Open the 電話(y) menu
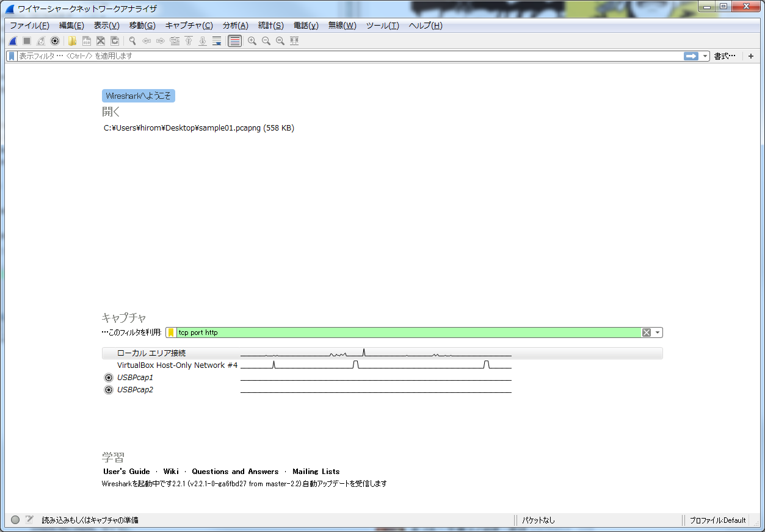This screenshot has width=765, height=532. click(306, 26)
